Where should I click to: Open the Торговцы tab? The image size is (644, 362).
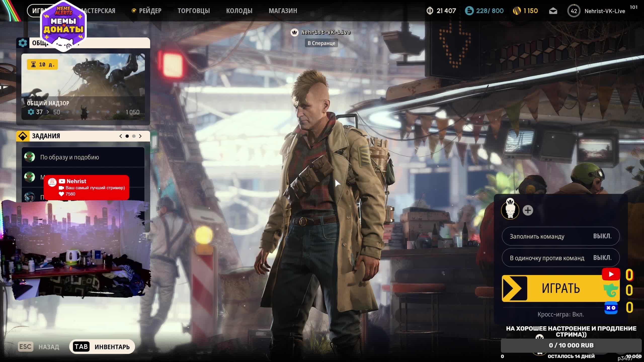[x=193, y=11]
